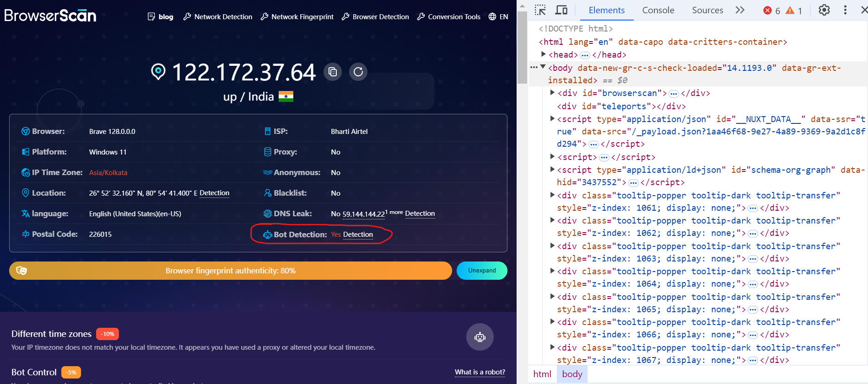Open the robot icon beside Different time zones
This screenshot has height=384, width=868.
[480, 337]
